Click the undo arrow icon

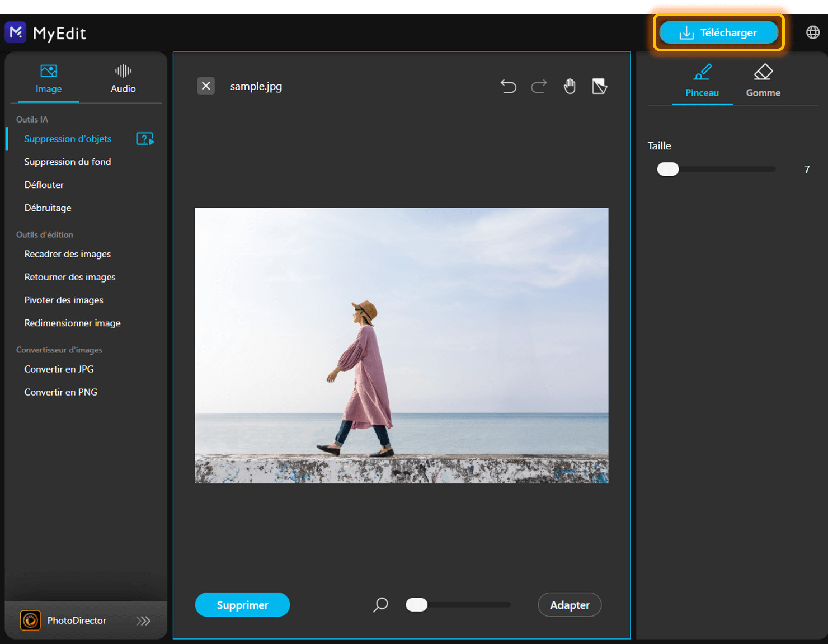coord(509,86)
